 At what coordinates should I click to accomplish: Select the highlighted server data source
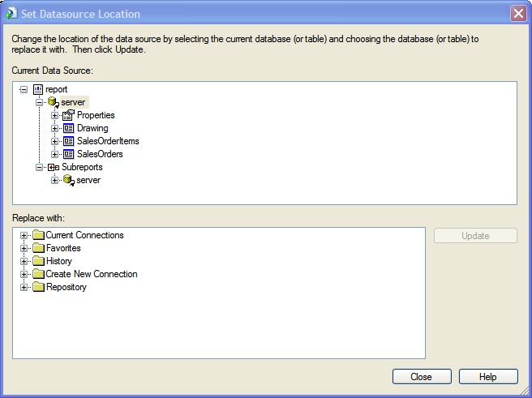[73, 102]
